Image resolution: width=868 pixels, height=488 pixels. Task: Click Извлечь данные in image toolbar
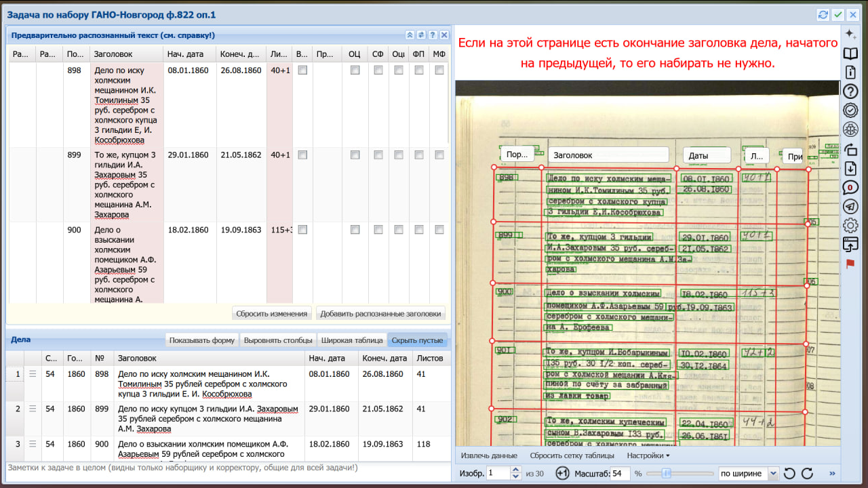pyautogui.click(x=489, y=455)
